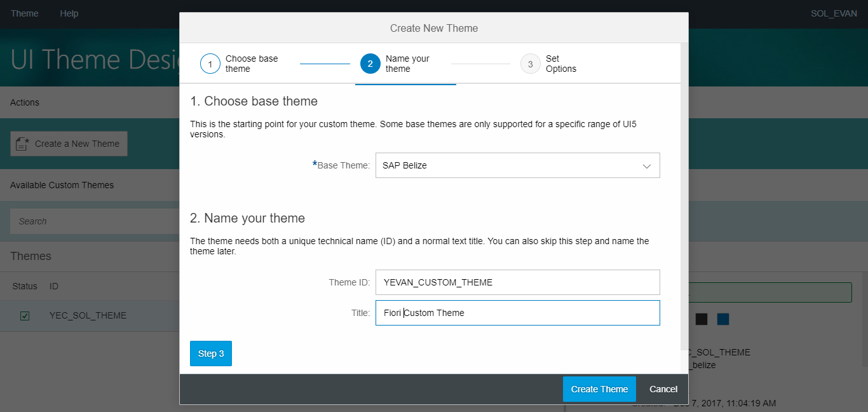The height and width of the screenshot is (412, 868).
Task: Cancel the theme creation dialog
Action: pos(663,388)
